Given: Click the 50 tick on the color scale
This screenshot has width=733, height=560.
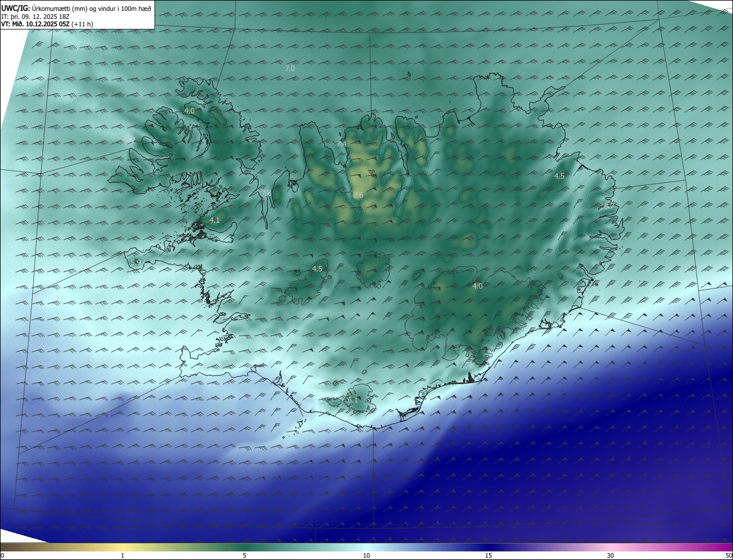Looking at the screenshot, I should coord(728,555).
